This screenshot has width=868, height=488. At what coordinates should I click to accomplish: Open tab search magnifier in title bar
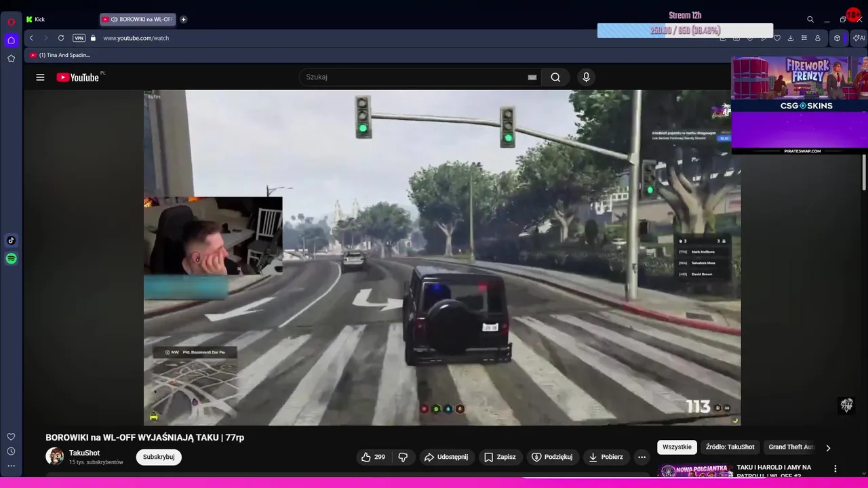point(810,20)
